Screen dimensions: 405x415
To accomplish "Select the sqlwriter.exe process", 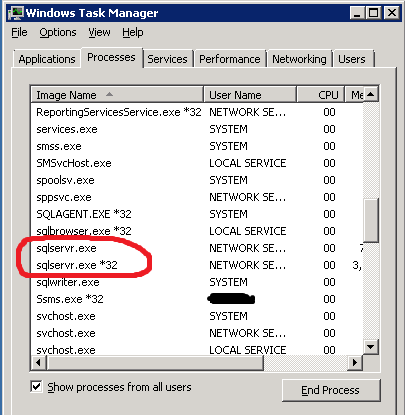I will click(197, 282).
